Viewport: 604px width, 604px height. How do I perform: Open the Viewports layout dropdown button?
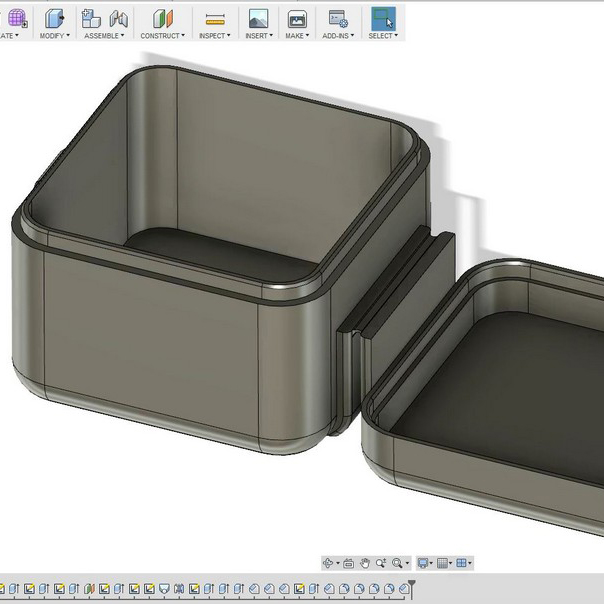coord(464,563)
